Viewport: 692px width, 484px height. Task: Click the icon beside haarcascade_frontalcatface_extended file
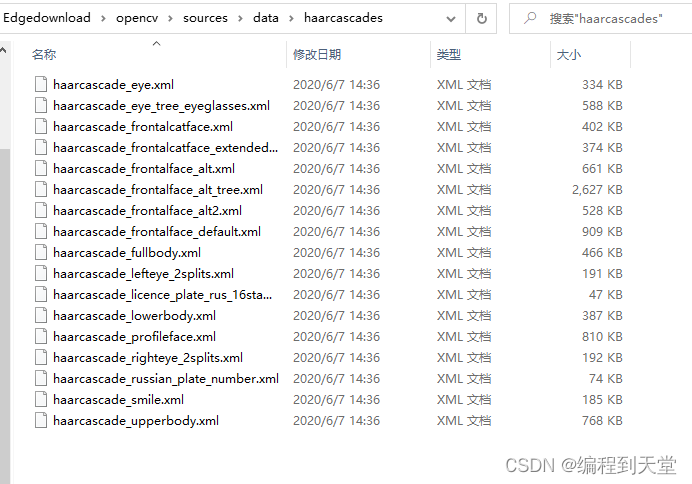click(x=41, y=147)
